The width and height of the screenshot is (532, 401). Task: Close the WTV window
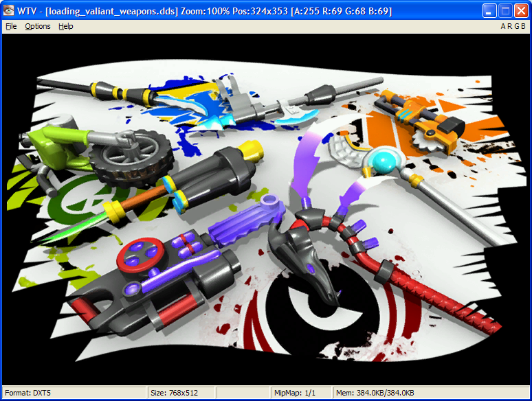coord(521,11)
